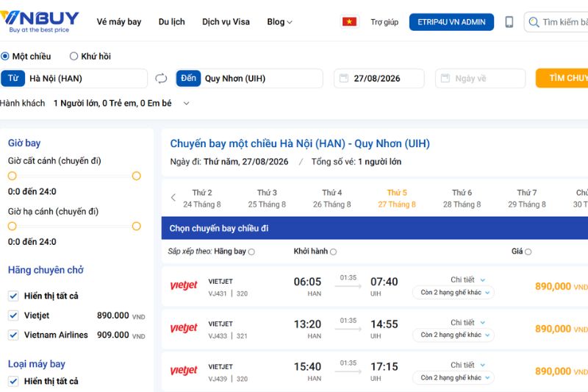
Task: Open Còn 2 hạng ghế khác for VJ439
Action: [453, 377]
